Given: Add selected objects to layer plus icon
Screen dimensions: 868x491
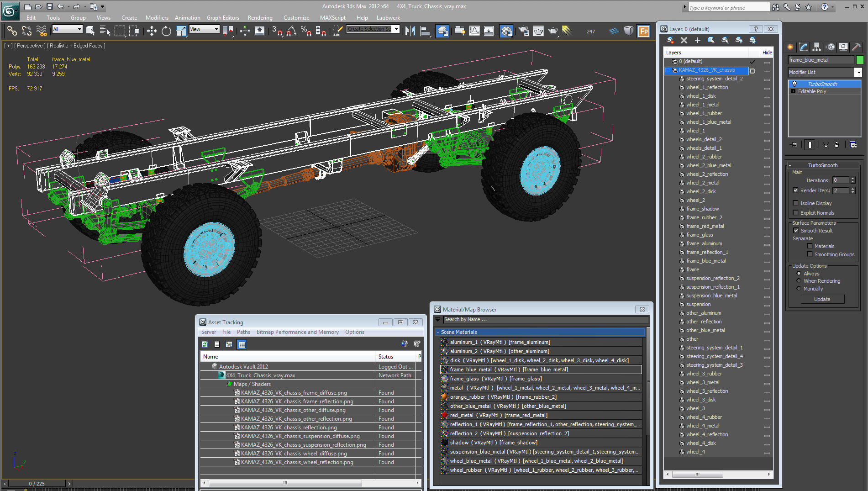Looking at the screenshot, I should (x=697, y=40).
